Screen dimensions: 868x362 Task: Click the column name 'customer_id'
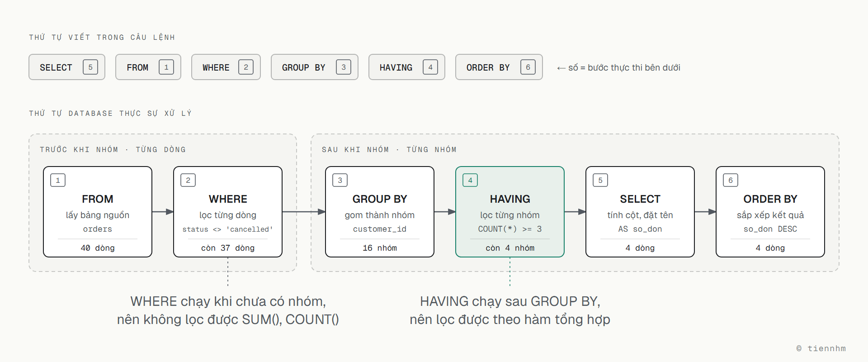380,229
